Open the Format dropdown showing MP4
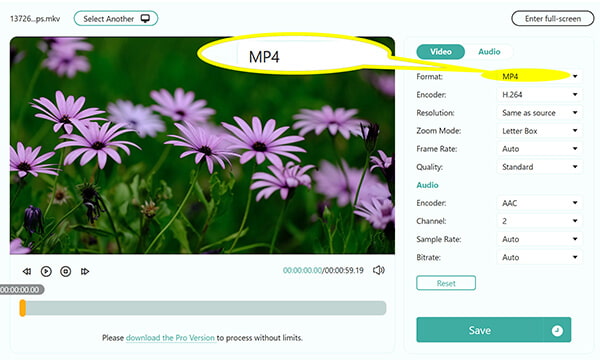 click(539, 76)
